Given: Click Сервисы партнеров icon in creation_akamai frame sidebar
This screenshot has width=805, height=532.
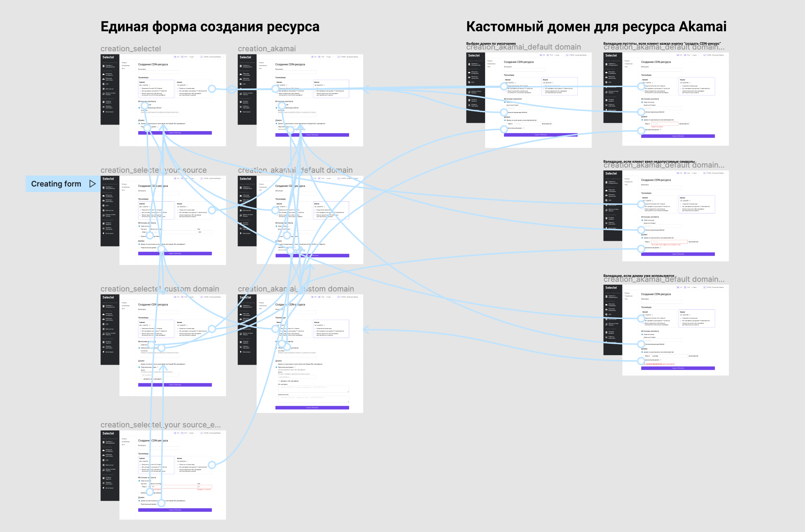Looking at the screenshot, I should click(x=241, y=107).
